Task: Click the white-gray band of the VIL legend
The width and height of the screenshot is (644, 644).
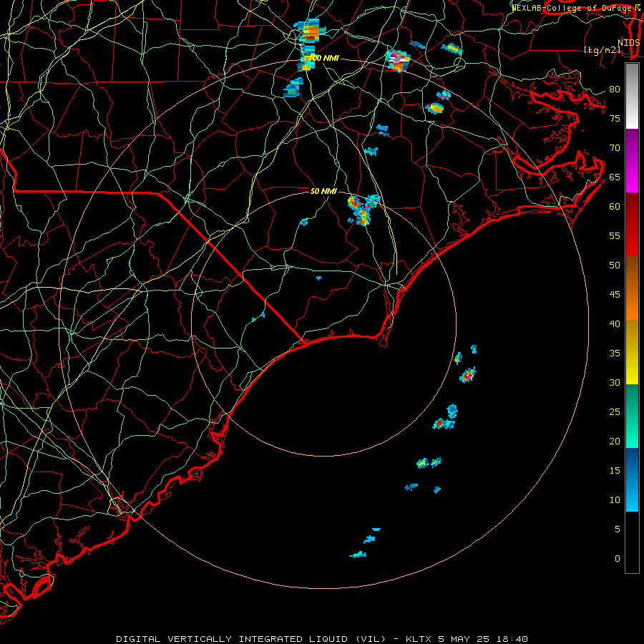Action: point(632,96)
